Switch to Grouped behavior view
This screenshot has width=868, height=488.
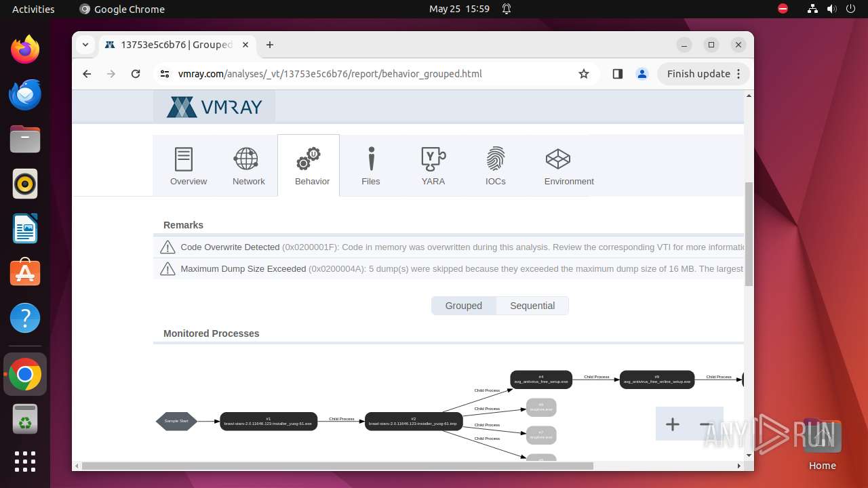click(464, 306)
